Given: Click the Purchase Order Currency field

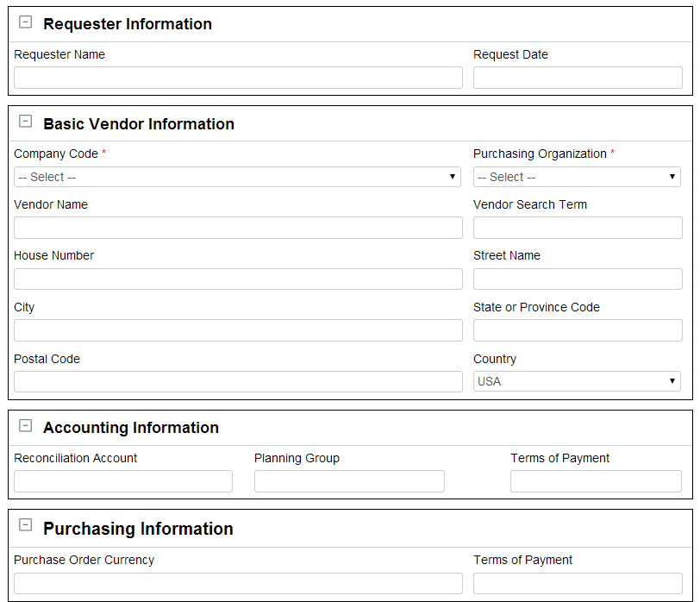Looking at the screenshot, I should coord(238,584).
